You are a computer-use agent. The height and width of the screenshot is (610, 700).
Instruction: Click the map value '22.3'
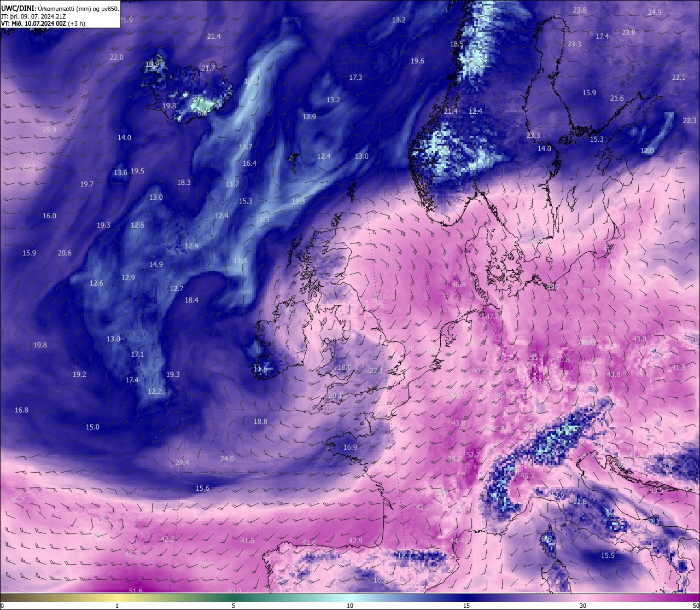click(x=690, y=121)
